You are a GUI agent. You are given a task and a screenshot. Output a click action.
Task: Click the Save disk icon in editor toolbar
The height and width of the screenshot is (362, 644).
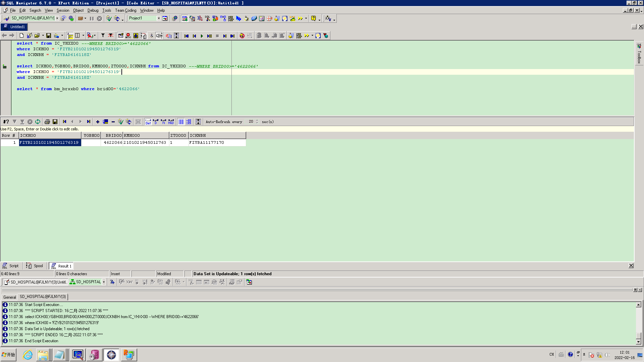[x=49, y=36]
